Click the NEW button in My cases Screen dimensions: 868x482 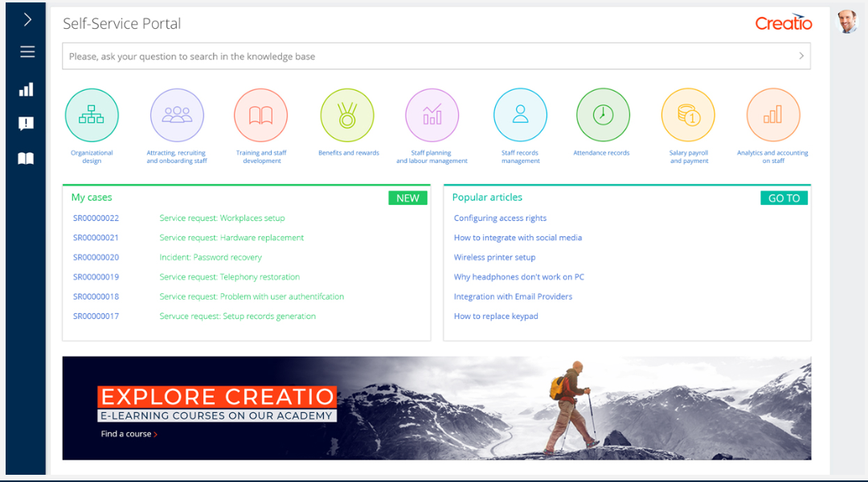407,198
